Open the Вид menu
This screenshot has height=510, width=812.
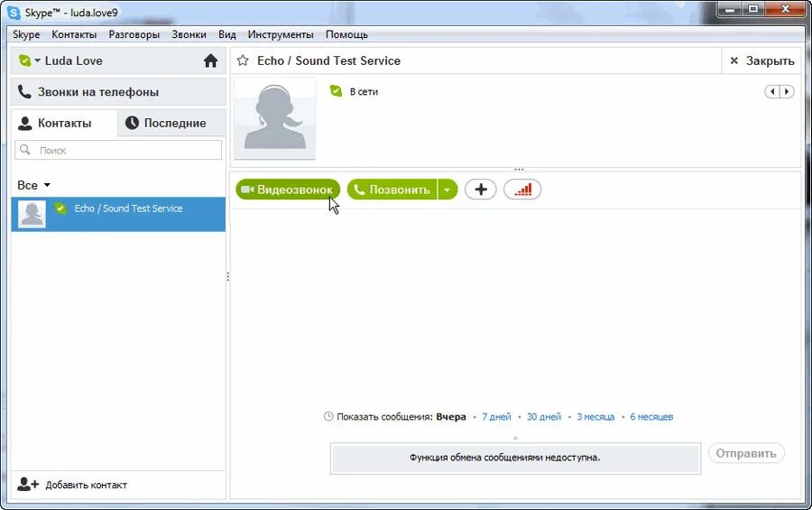coord(226,34)
